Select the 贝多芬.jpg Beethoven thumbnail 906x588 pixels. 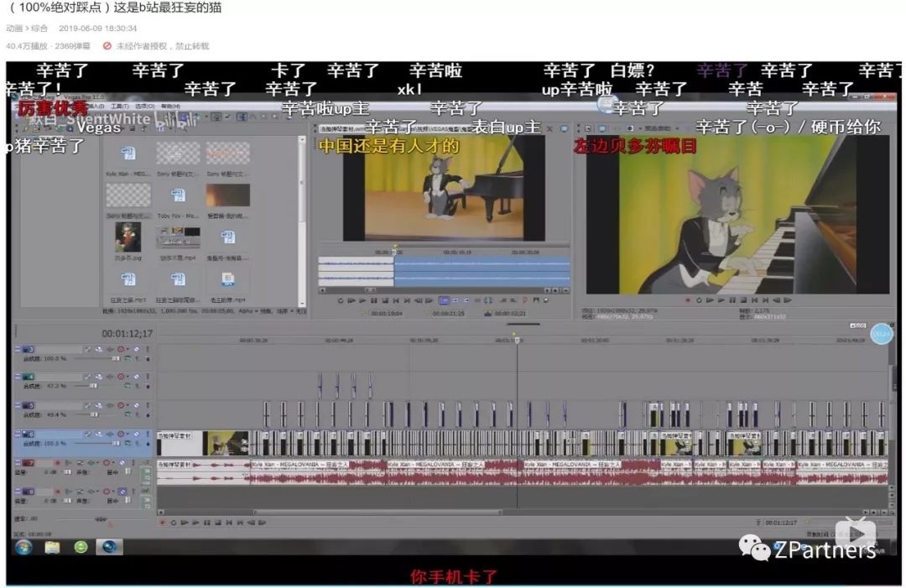pos(128,238)
